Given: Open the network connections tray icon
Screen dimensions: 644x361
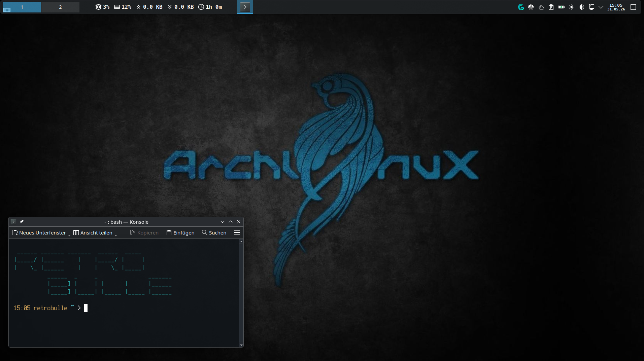Looking at the screenshot, I should tap(591, 7).
